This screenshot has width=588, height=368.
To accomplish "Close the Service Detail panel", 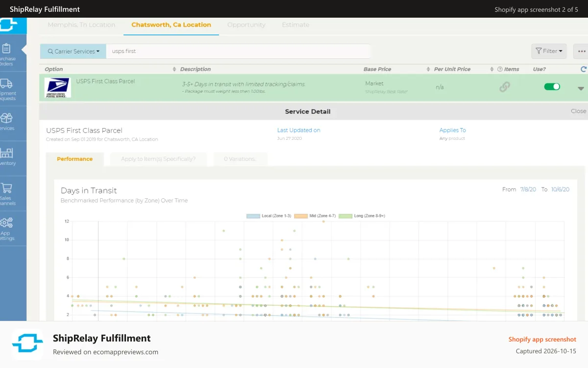I will click(578, 111).
